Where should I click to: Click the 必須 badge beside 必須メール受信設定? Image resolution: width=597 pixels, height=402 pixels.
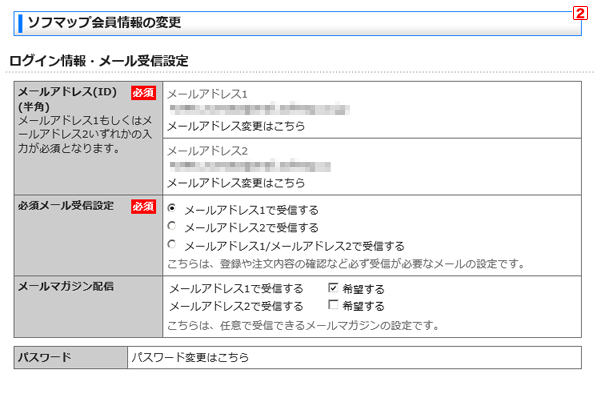(144, 206)
